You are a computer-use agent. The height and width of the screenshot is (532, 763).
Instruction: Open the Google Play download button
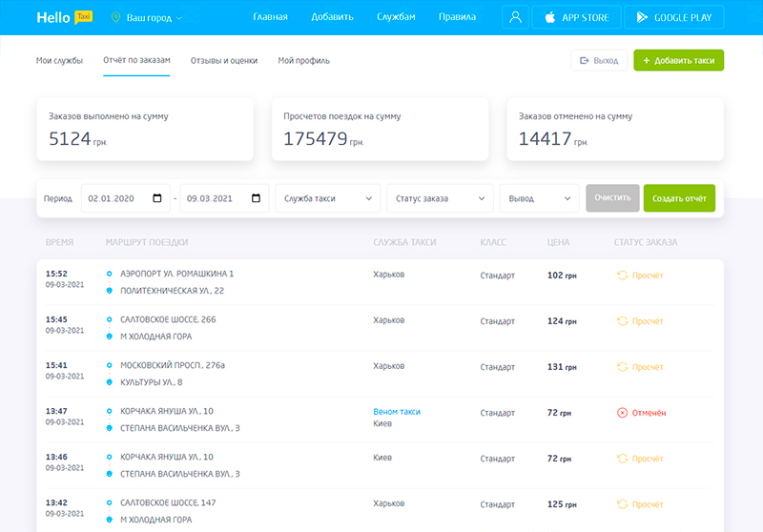point(675,17)
